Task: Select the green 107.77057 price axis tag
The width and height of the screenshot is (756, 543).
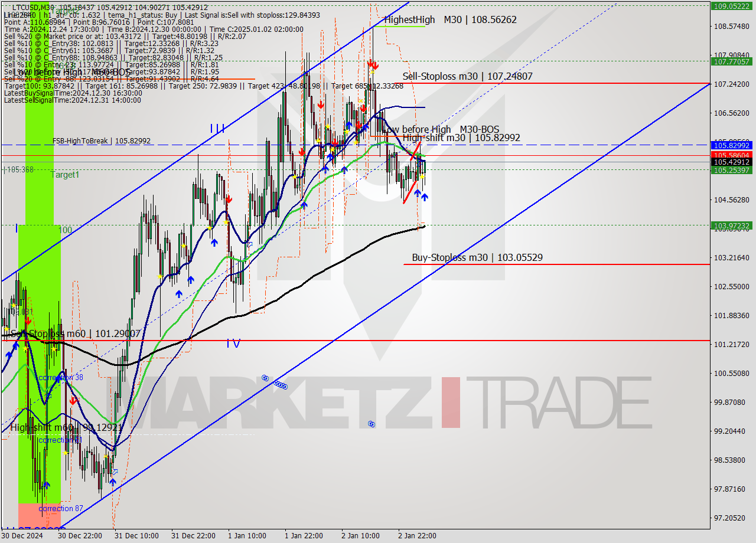Action: pos(731,61)
